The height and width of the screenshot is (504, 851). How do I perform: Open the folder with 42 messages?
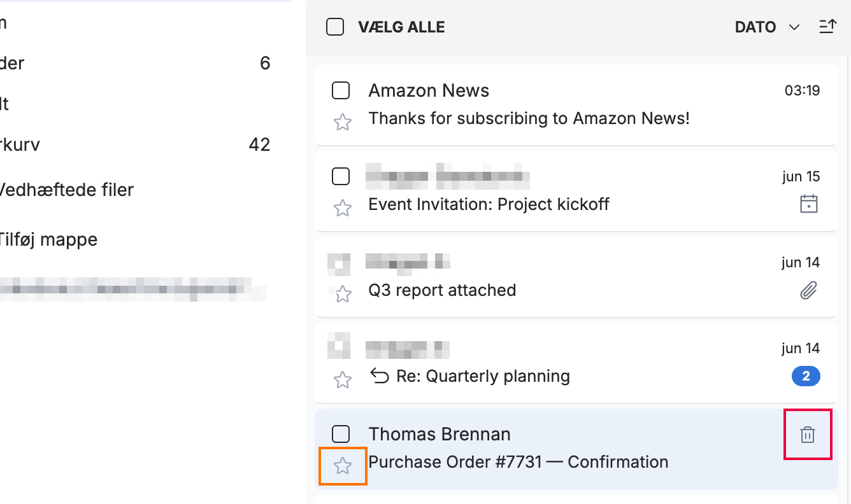tap(135, 144)
